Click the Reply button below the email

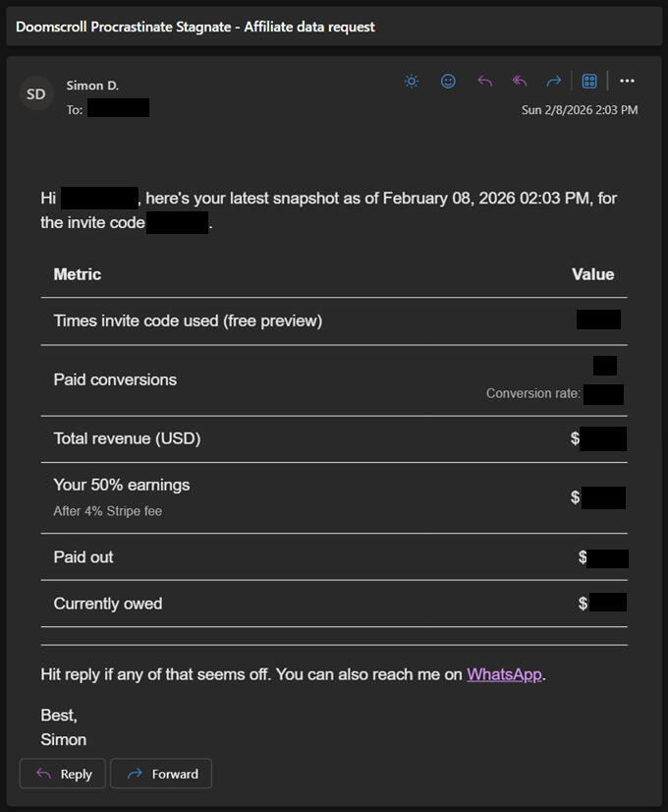62,774
